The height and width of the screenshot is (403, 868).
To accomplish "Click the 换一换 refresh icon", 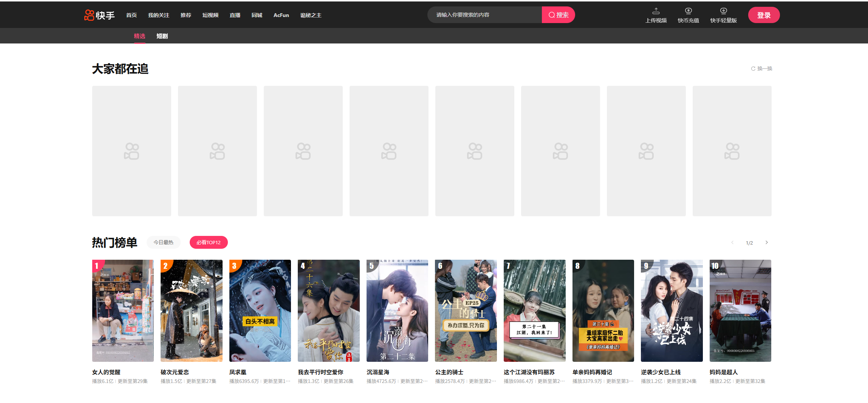I will [x=753, y=69].
